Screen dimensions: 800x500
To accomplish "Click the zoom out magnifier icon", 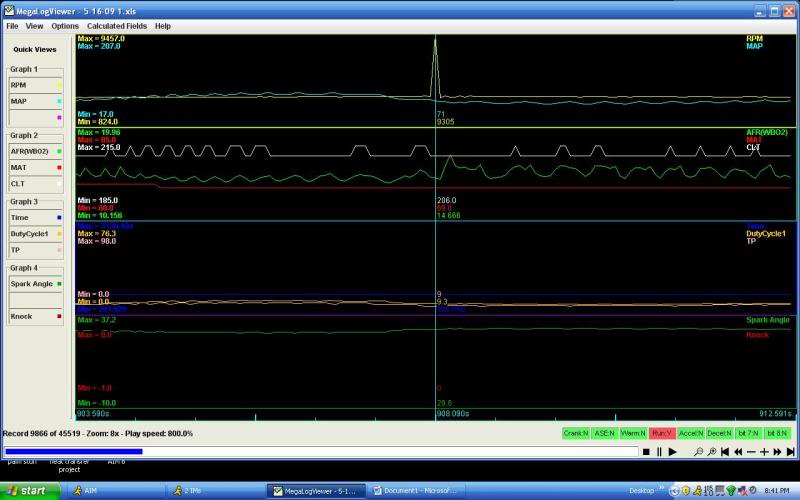I will (x=698, y=452).
